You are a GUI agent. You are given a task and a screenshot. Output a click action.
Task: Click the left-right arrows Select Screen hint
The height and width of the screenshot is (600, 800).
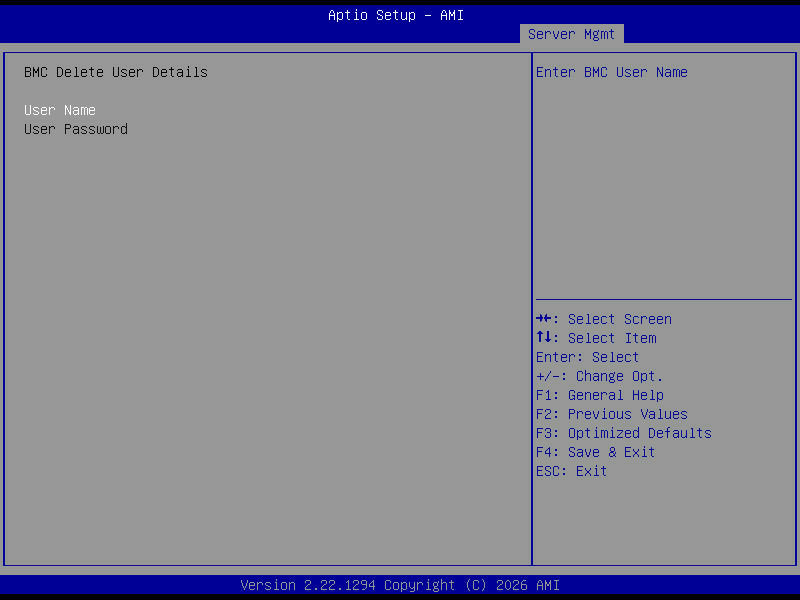pyautogui.click(x=604, y=319)
